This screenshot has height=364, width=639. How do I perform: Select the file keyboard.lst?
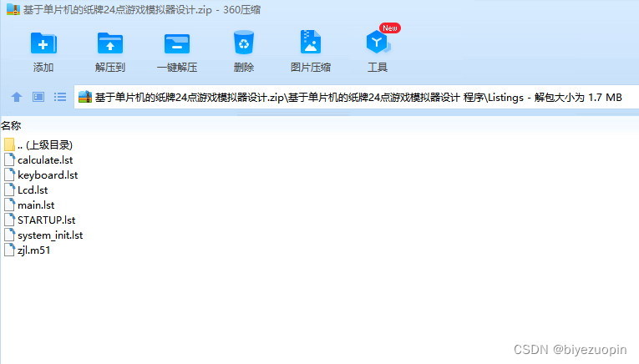click(x=48, y=175)
